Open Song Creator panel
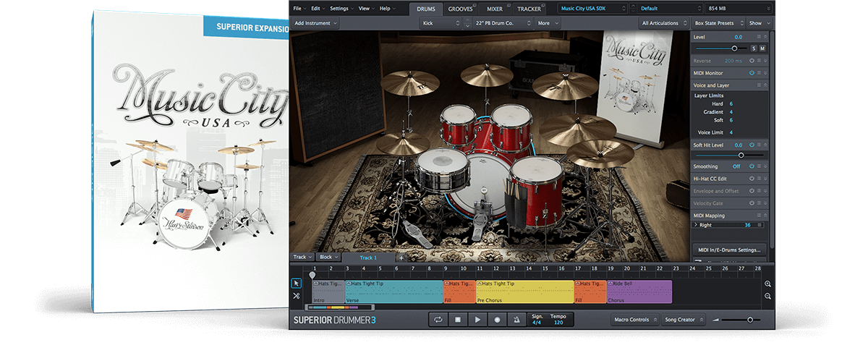The height and width of the screenshot is (353, 868). click(x=683, y=319)
